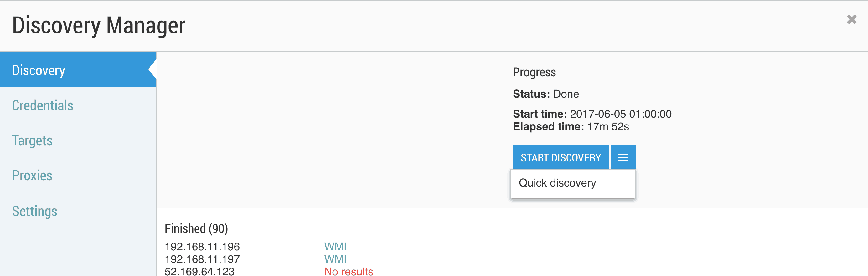
Task: Close the Discovery Manager dialog
Action: 851,19
